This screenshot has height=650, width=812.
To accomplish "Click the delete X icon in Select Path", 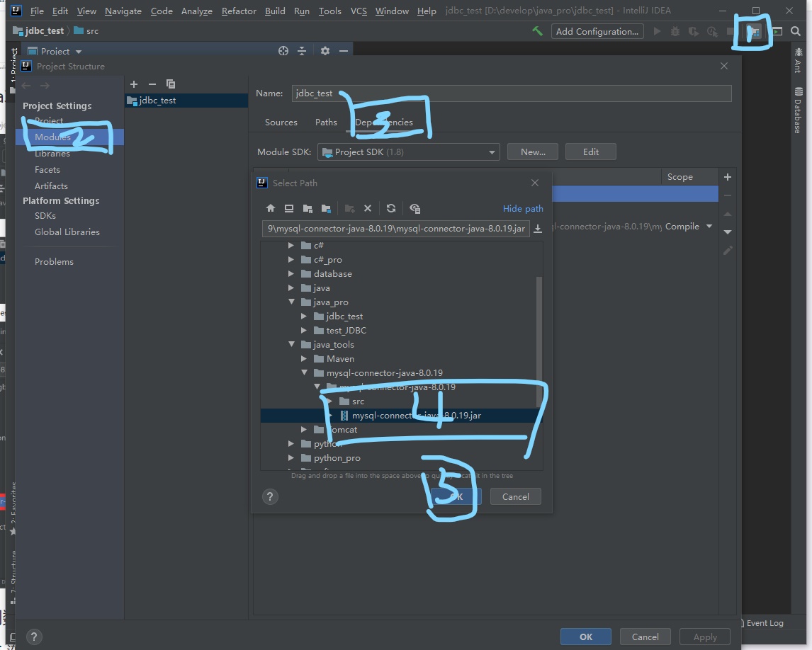I will coord(368,208).
